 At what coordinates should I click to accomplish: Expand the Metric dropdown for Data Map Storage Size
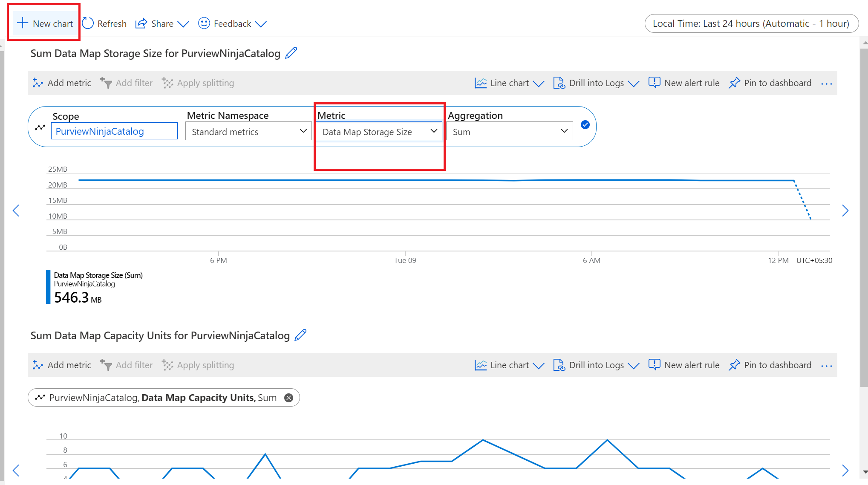(434, 131)
